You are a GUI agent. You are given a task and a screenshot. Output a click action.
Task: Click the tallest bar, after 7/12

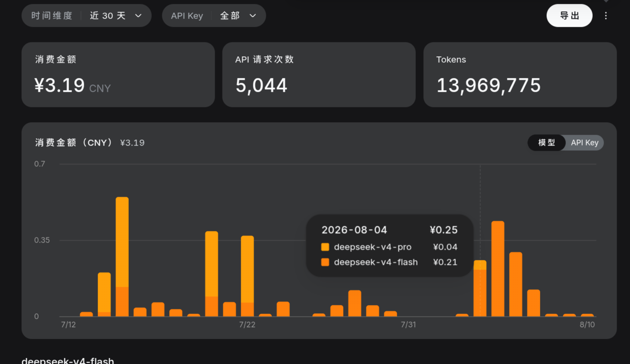coord(122,257)
